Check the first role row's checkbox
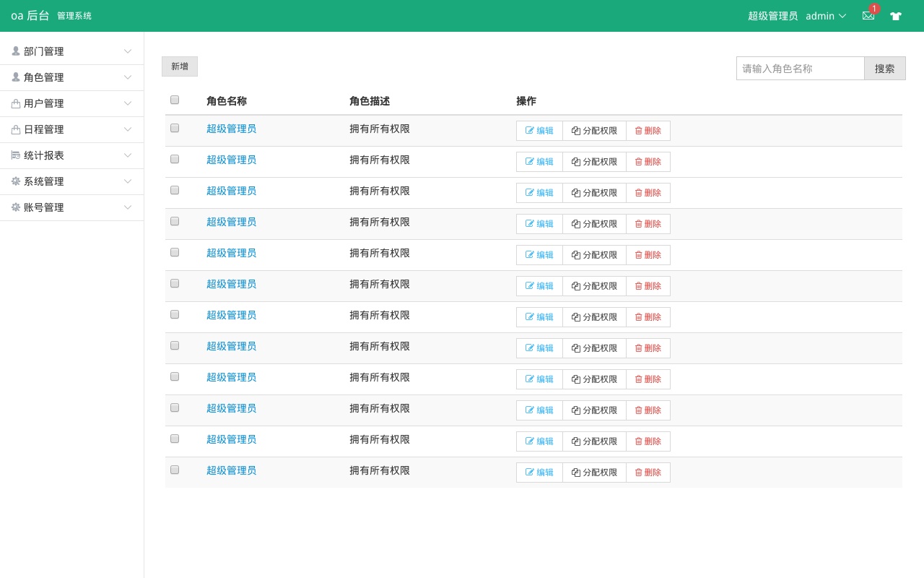Viewport: 924px width, 578px height. (175, 128)
